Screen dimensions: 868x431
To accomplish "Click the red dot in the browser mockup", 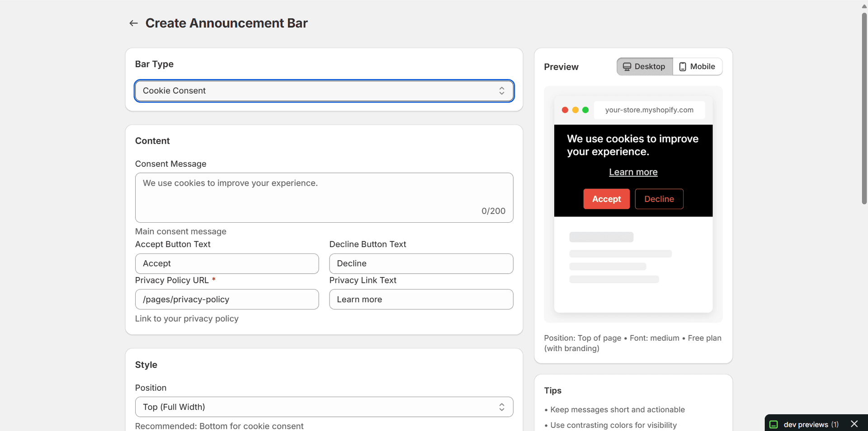I will tap(565, 110).
